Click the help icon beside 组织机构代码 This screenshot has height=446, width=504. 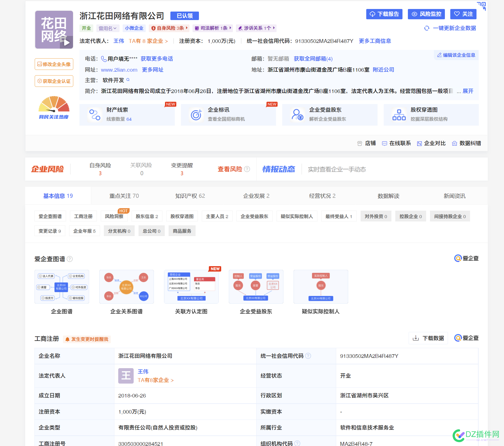[x=297, y=443]
